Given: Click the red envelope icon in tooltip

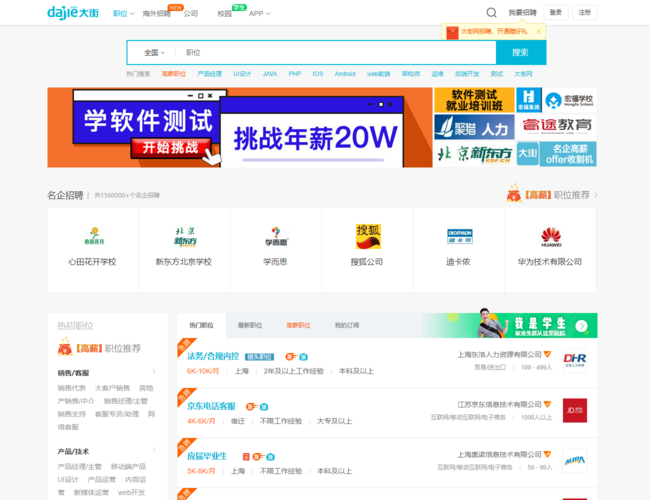Looking at the screenshot, I should (x=452, y=32).
